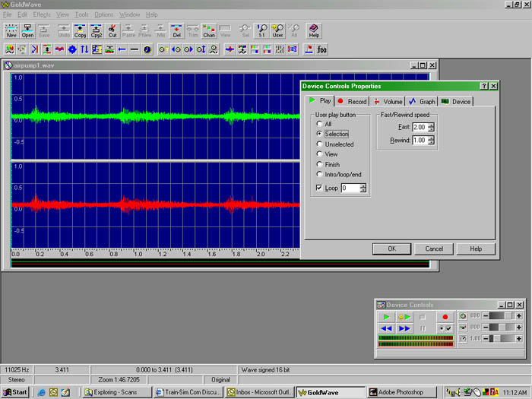Click the first effects bar icon with colored face
The image size is (532, 399).
coord(10,49)
